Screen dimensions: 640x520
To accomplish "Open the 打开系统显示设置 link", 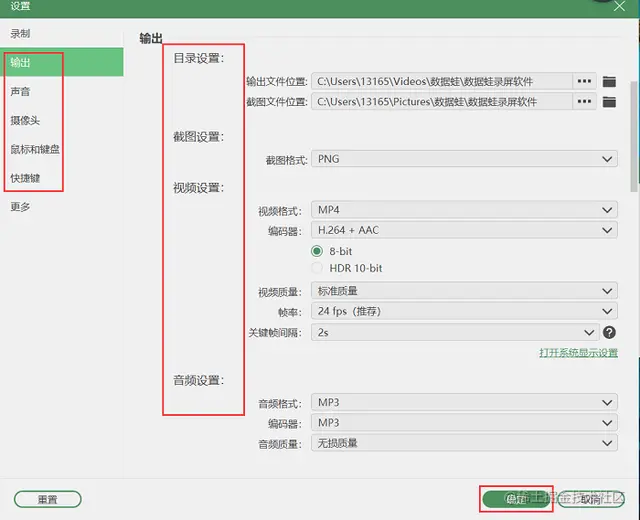I will pyautogui.click(x=578, y=353).
